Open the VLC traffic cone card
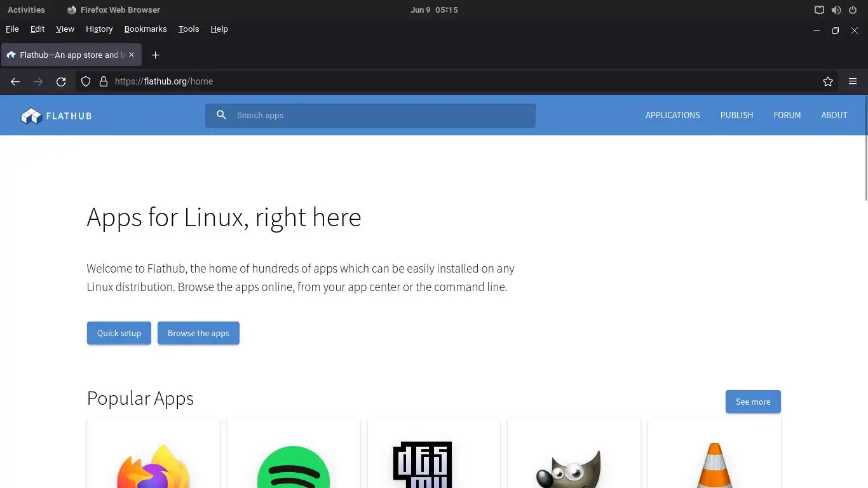868x488 pixels. (714, 454)
